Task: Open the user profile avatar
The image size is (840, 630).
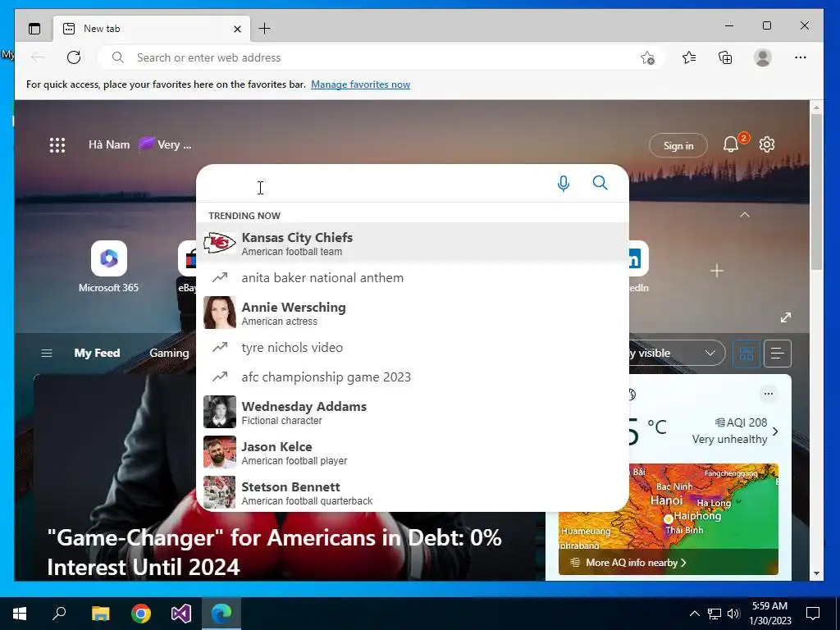Action: 762,57
